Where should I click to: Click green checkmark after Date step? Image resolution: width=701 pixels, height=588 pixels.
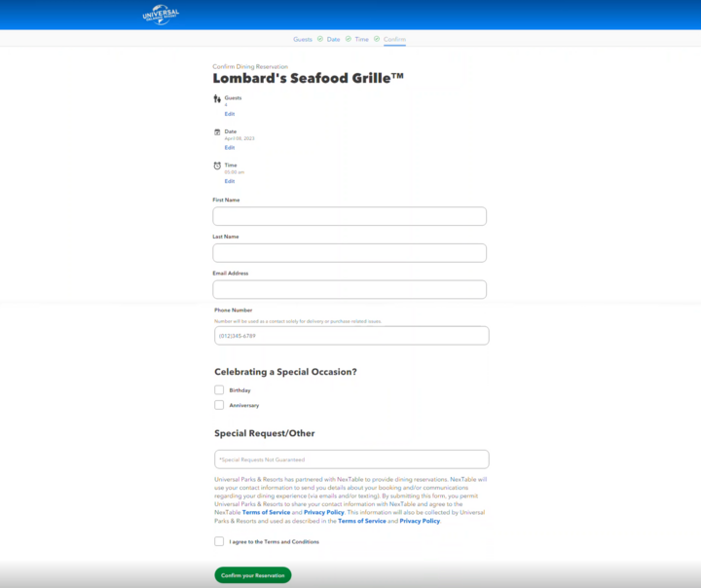[349, 39]
